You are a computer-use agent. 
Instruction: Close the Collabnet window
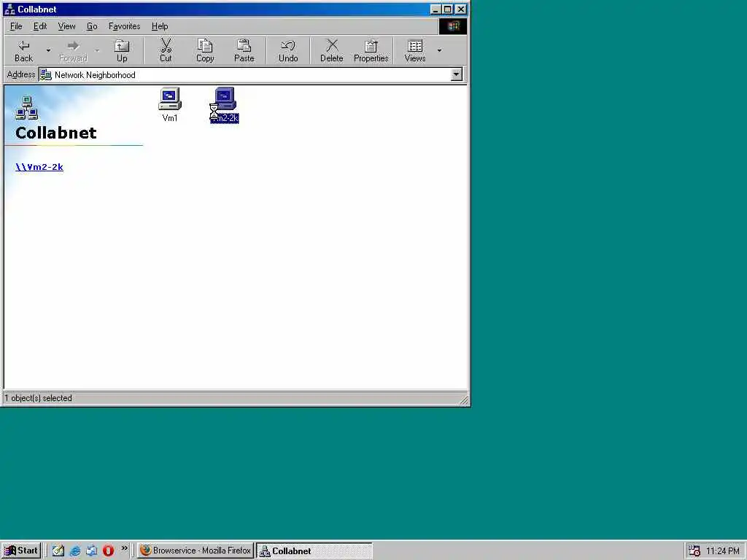pos(461,9)
